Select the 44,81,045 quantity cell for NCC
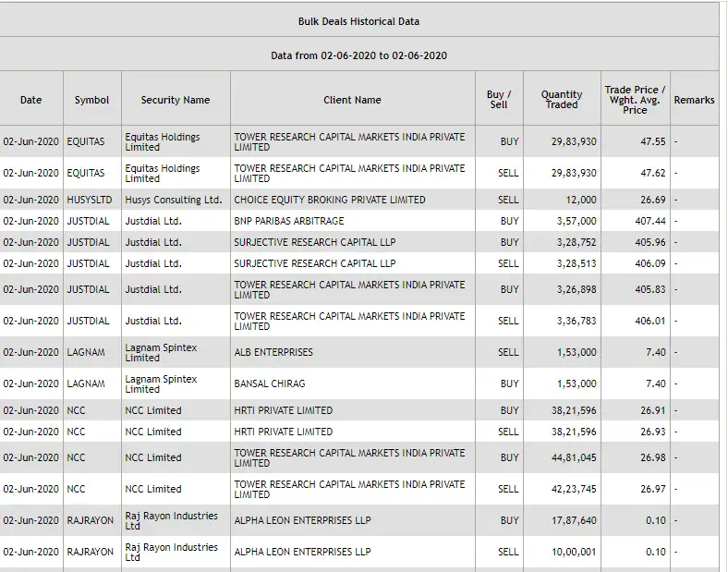 tap(574, 457)
